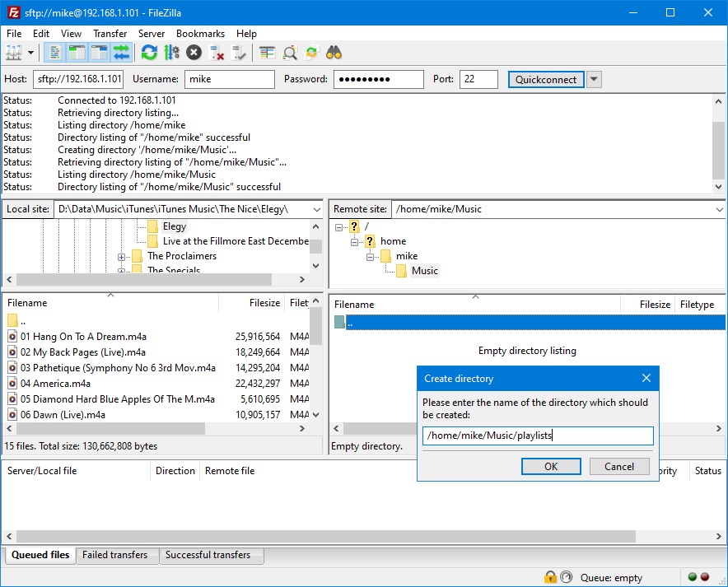The height and width of the screenshot is (587, 728).
Task: Toggle directory comparison icon
Action: (x=290, y=53)
